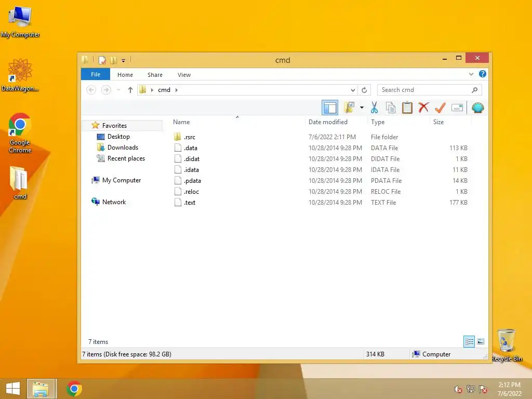The image size is (532, 399).
Task: Launch Chrome from the taskbar
Action: coord(74,389)
